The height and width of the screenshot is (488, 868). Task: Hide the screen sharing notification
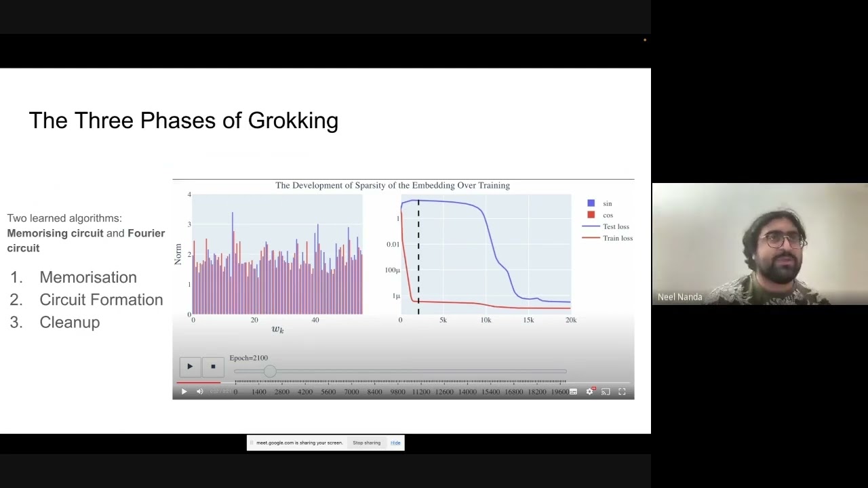coord(395,443)
